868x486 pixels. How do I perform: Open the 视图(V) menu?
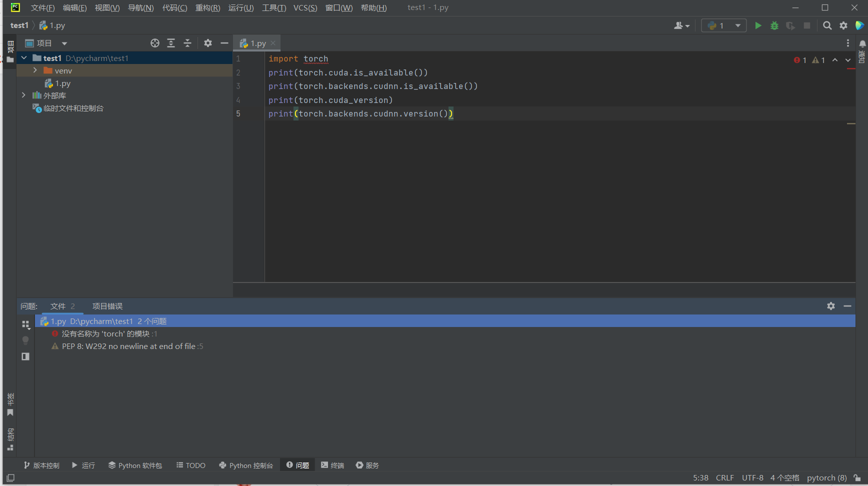click(107, 7)
